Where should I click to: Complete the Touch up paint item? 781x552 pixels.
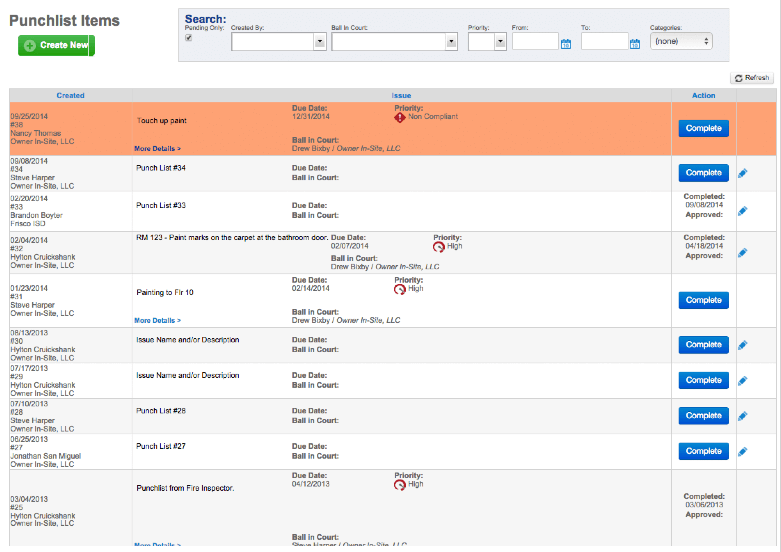(703, 128)
